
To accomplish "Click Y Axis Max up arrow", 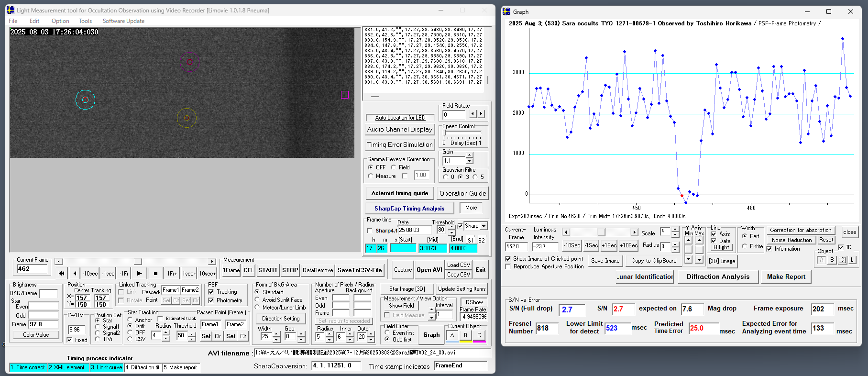I will point(699,240).
